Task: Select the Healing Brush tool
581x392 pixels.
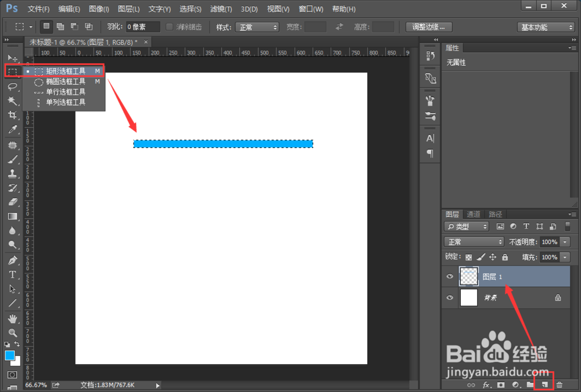Action: point(12,145)
